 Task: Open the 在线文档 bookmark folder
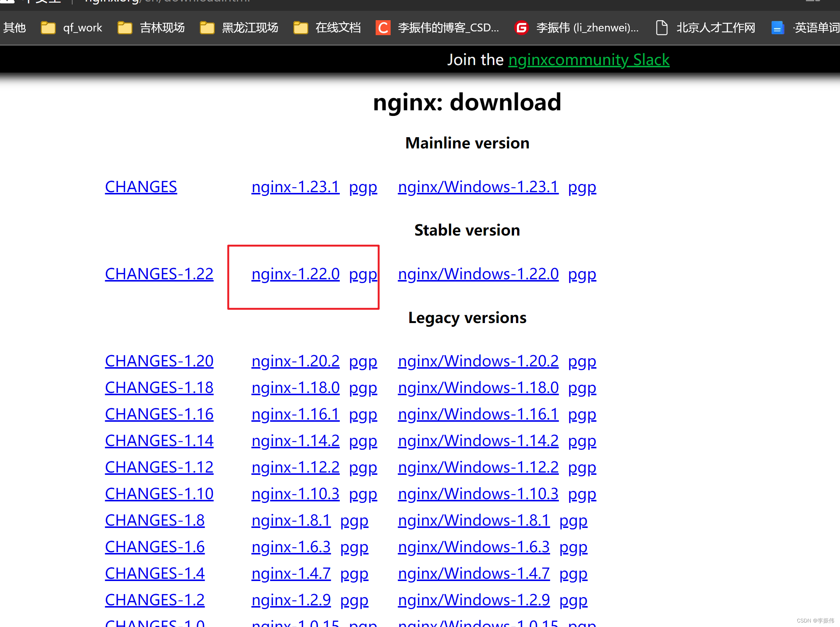[x=327, y=28]
